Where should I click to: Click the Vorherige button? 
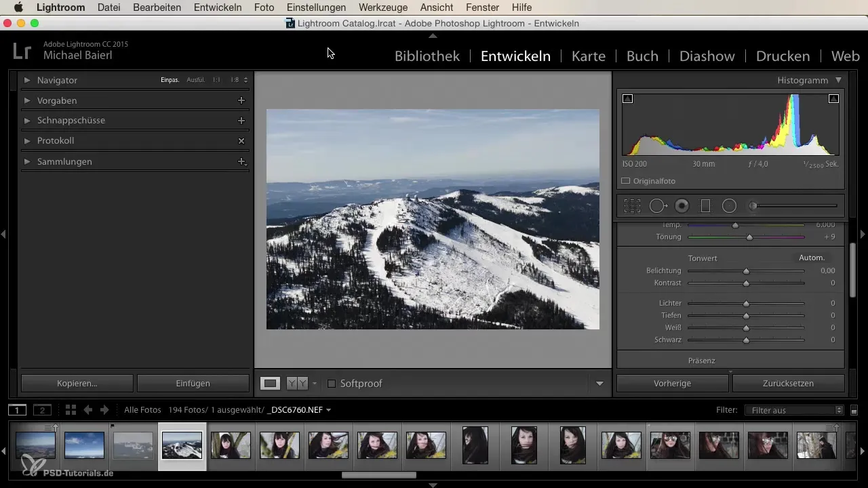[x=673, y=384]
